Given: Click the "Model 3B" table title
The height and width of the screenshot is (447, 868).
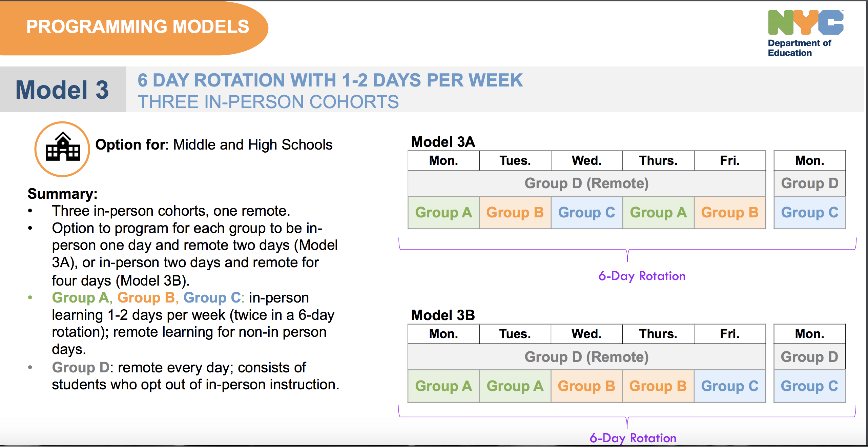Looking at the screenshot, I should coord(443,315).
